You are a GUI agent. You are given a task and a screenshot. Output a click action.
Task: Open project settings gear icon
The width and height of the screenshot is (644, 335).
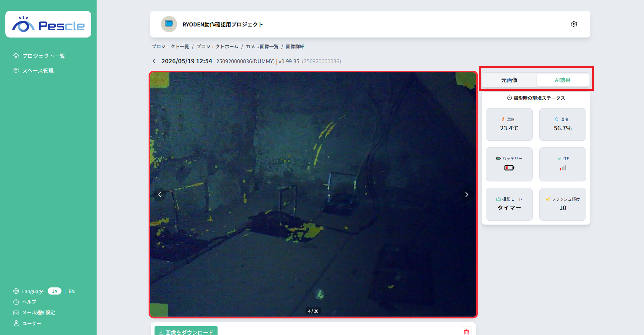coord(574,24)
